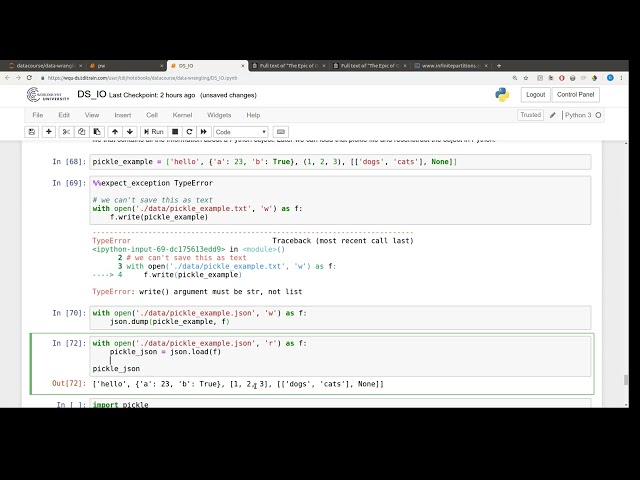Interrupt the kernel with the stop icon
Image resolution: width=640 pixels, height=480 pixels.
pyautogui.click(x=175, y=132)
